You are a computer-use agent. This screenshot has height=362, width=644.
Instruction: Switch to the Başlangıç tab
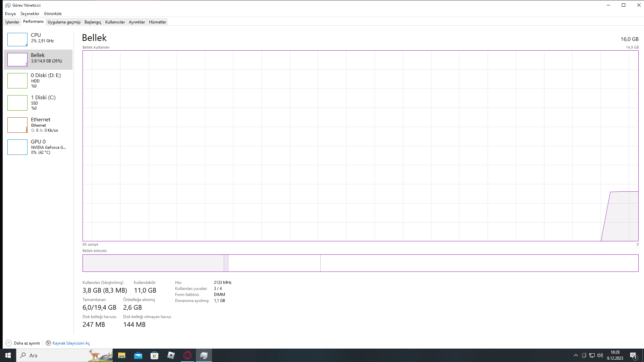coord(93,22)
